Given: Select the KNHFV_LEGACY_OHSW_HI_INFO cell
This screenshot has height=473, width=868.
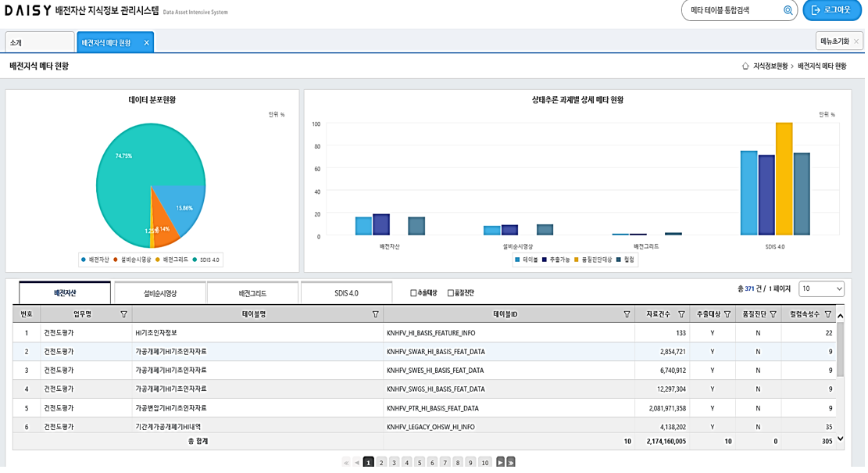Looking at the screenshot, I should click(x=509, y=426).
